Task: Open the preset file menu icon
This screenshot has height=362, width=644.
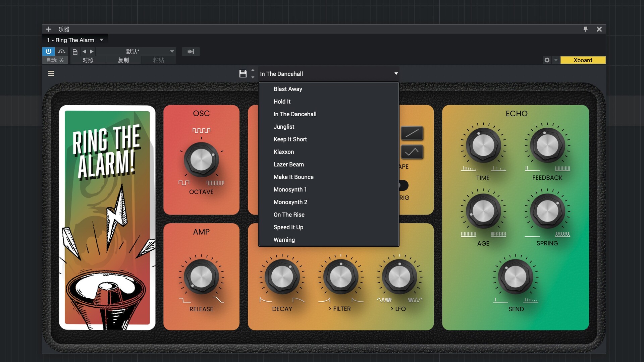Action: [75, 52]
